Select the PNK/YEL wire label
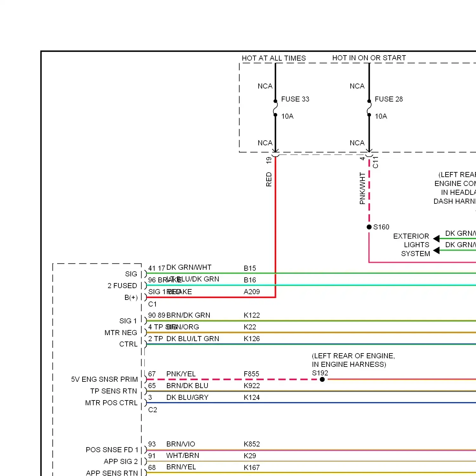Screen dimensions: 476x476 pyautogui.click(x=181, y=374)
